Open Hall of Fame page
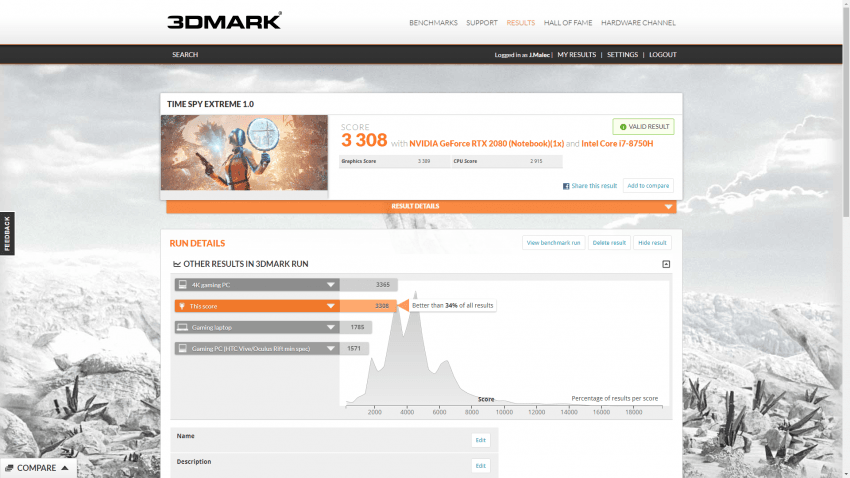The width and height of the screenshot is (850, 478). [568, 23]
